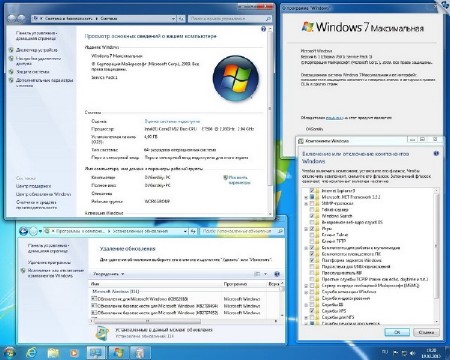Click System and Security breadcrumb in address bar
This screenshot has width=450, height=360.
coord(69,19)
